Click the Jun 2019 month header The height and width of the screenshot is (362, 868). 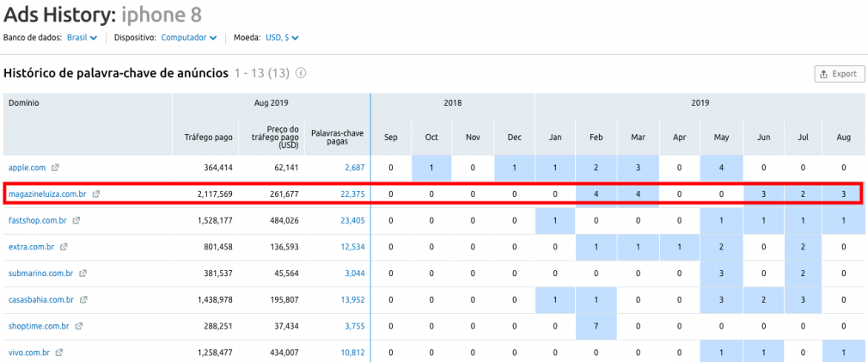[x=762, y=138]
